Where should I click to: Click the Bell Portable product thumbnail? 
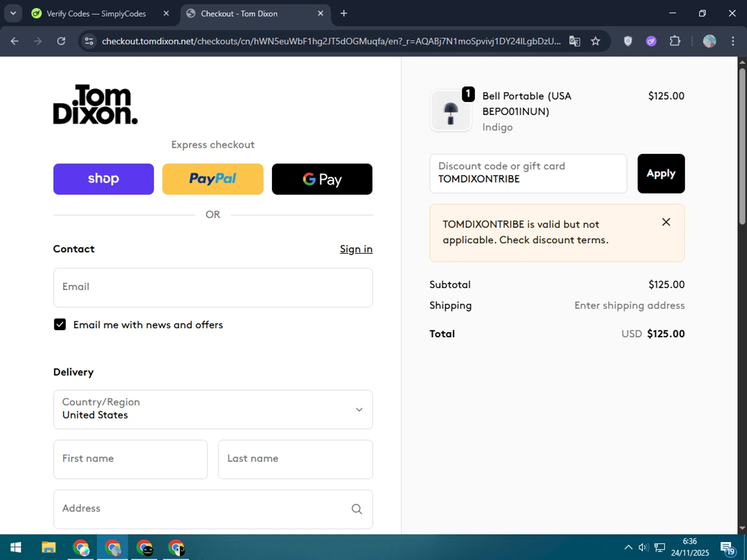click(x=451, y=111)
